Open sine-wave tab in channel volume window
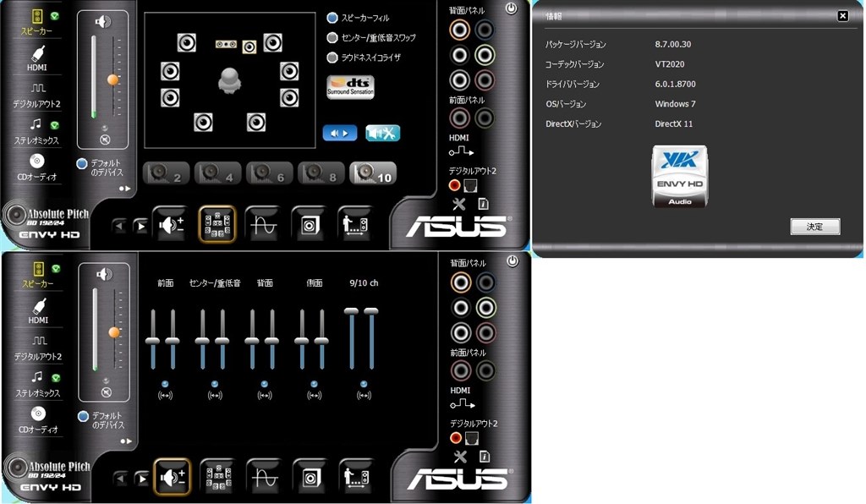This screenshot has width=866, height=504. click(x=265, y=478)
